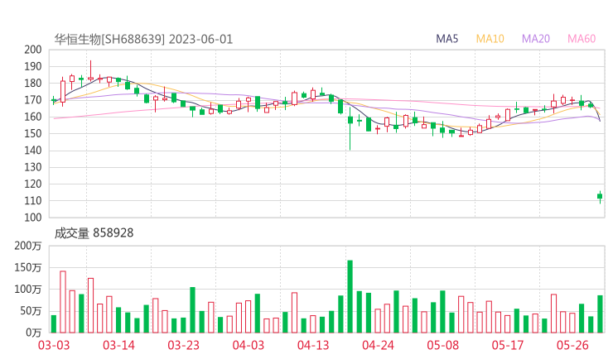Click price axis label 150

(x=33, y=133)
